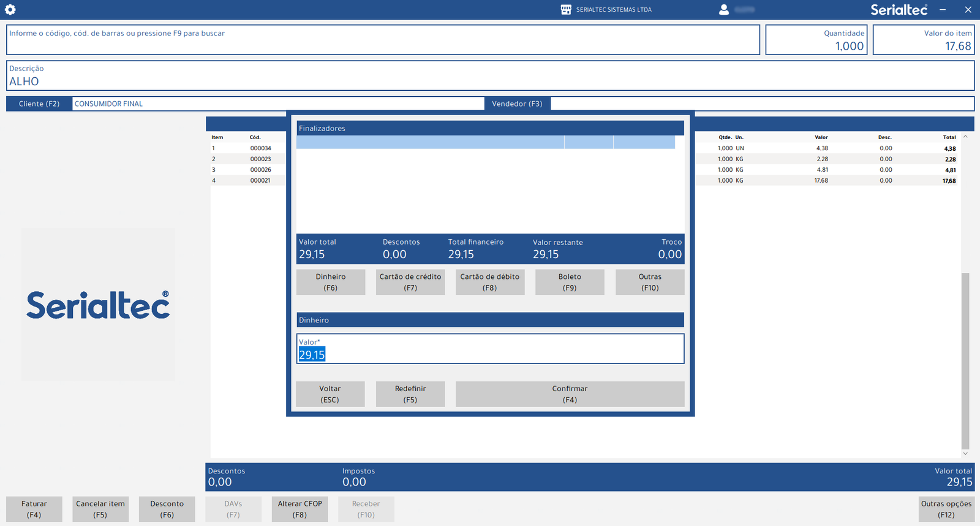The width and height of the screenshot is (980, 526).
Task: Choose Cartão de crédito (F7) payment
Action: click(410, 282)
